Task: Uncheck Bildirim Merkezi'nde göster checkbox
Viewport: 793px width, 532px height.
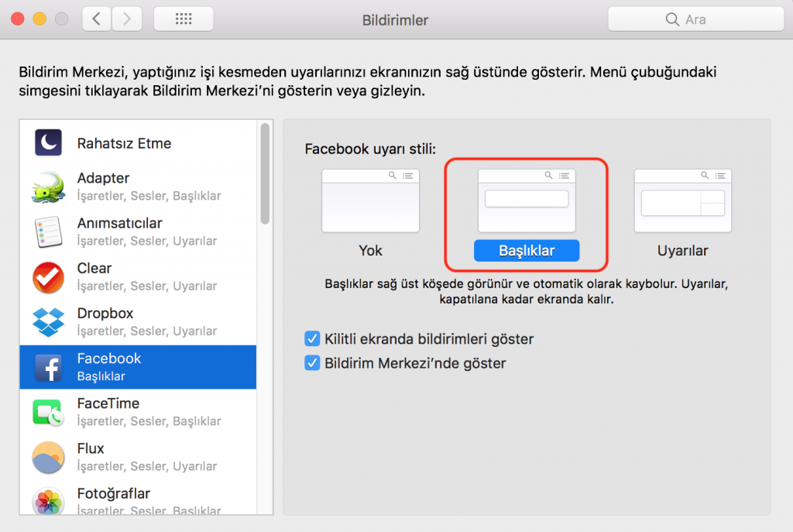Action: pyautogui.click(x=313, y=363)
